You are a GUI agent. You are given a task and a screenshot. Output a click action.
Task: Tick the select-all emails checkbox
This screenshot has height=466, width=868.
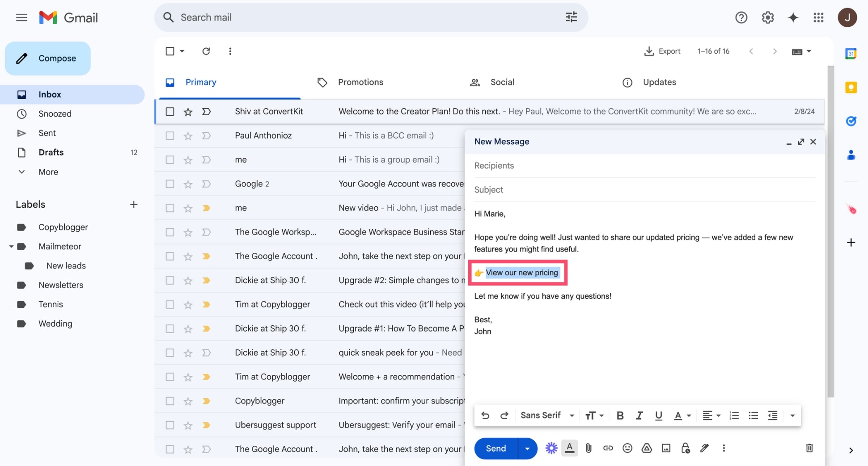169,51
